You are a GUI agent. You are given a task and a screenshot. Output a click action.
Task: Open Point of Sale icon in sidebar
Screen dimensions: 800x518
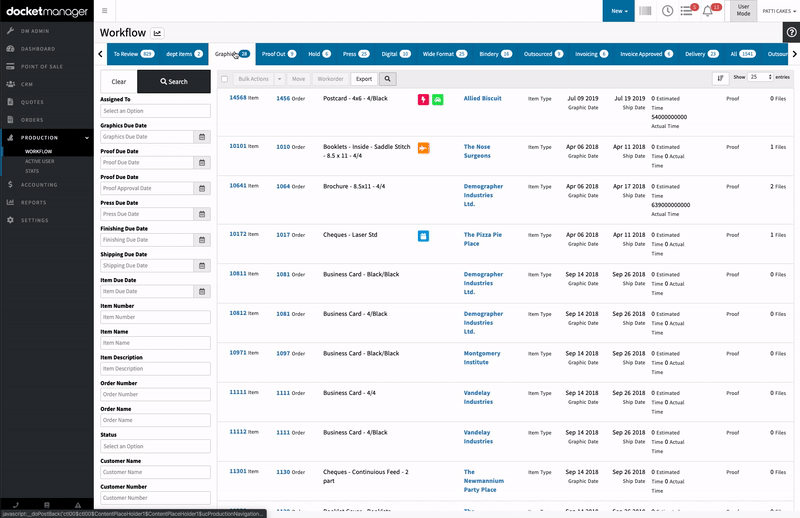[10, 66]
